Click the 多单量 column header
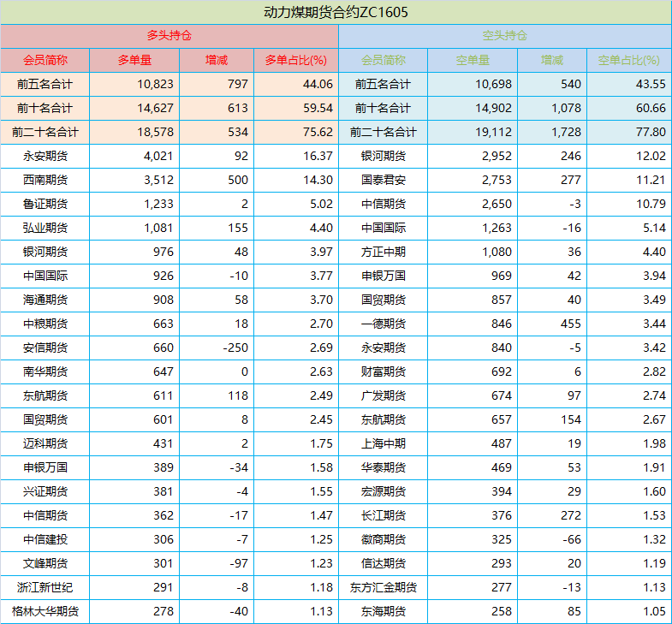The height and width of the screenshot is (624, 672). (x=134, y=60)
